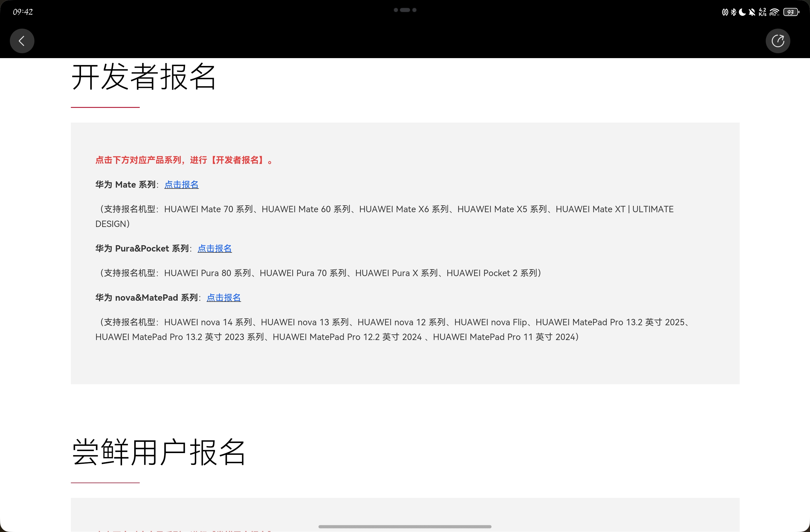Tap the 4.2 K/s network speed indicator
This screenshot has width=810, height=532.
[x=763, y=12]
